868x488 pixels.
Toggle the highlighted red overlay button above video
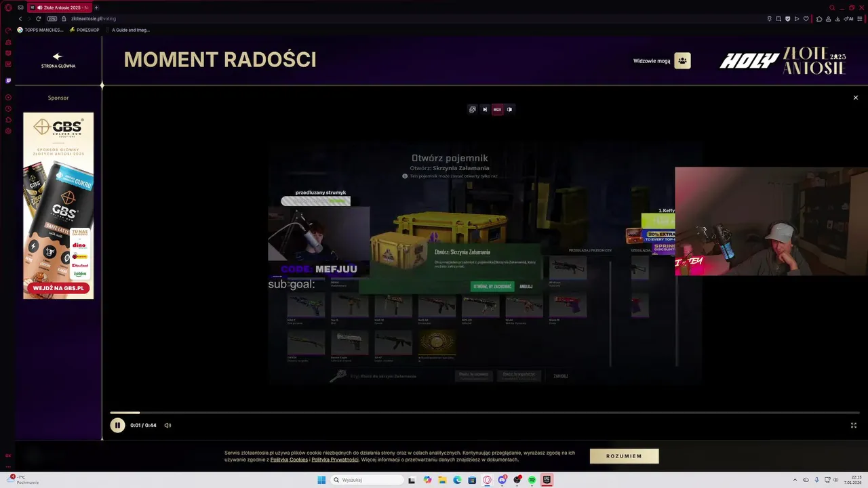497,109
